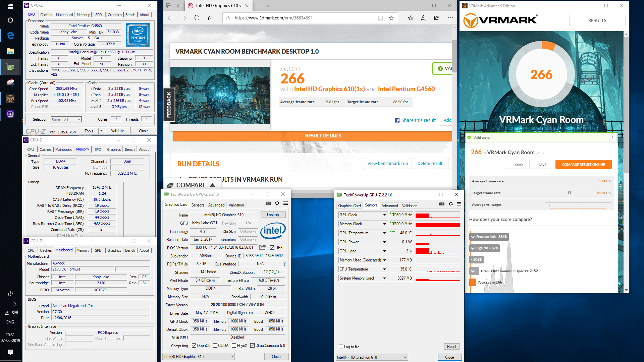Screen dimensions: 644x362
Task: Open Cortana search circle icon
Action: coord(10,20)
